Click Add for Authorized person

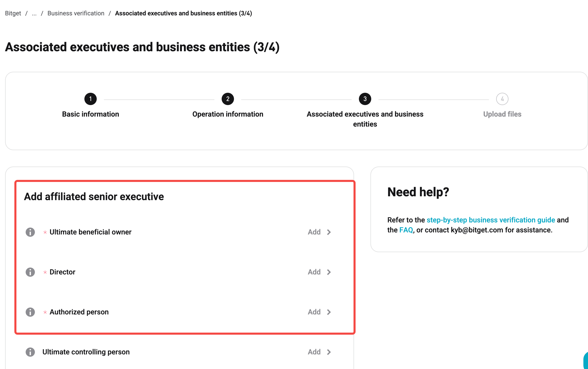tap(314, 312)
